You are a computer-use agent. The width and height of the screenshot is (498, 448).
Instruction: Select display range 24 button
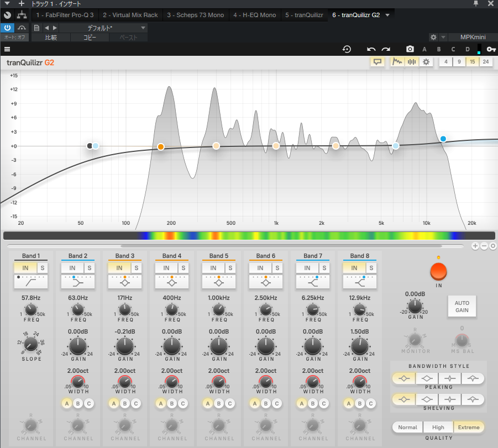point(486,62)
